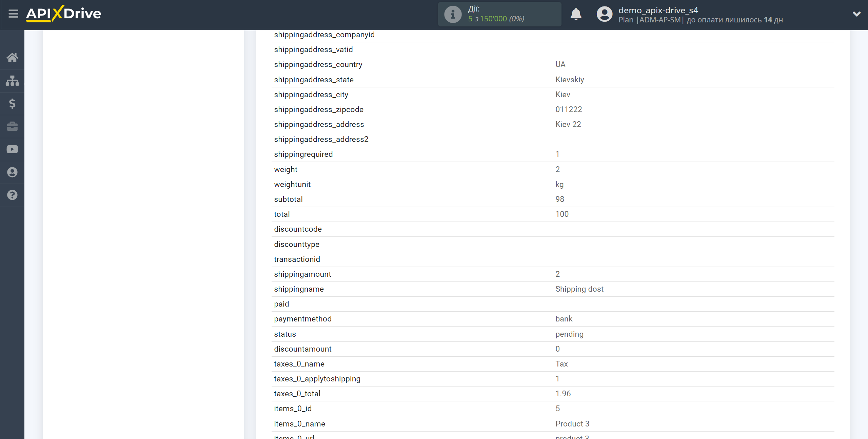Viewport: 868px width, 439px height.
Task: Select the value Shipping dost
Action: (579, 289)
